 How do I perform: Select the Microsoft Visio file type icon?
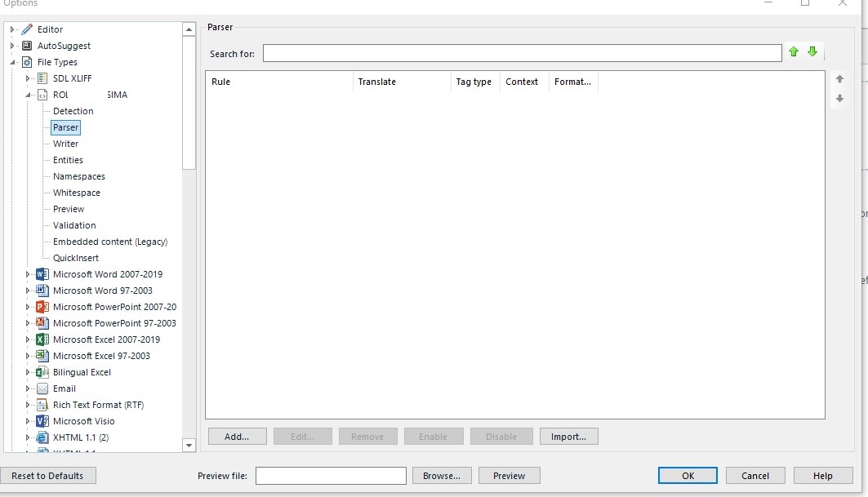[41, 421]
